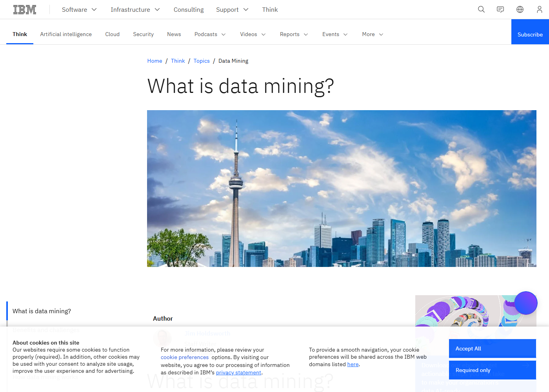Go to the Cloud section

[x=112, y=34]
